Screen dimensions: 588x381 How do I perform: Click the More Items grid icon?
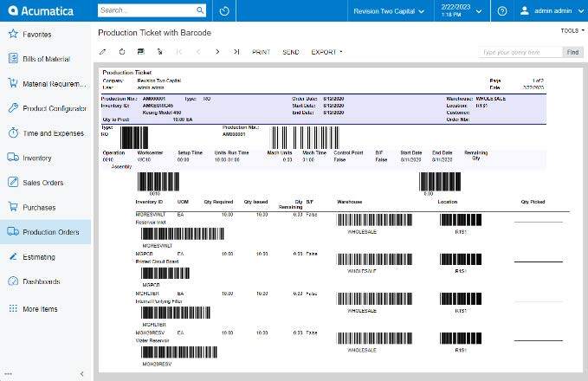click(x=13, y=308)
